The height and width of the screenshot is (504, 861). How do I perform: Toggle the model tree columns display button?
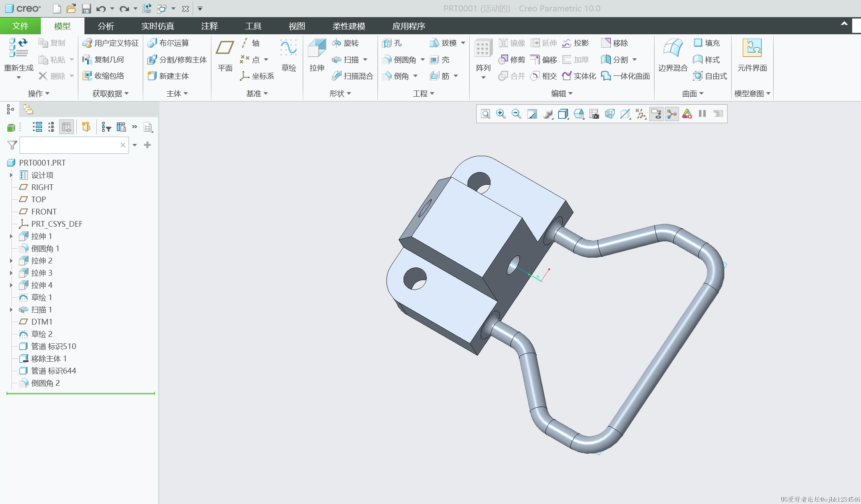click(x=66, y=127)
